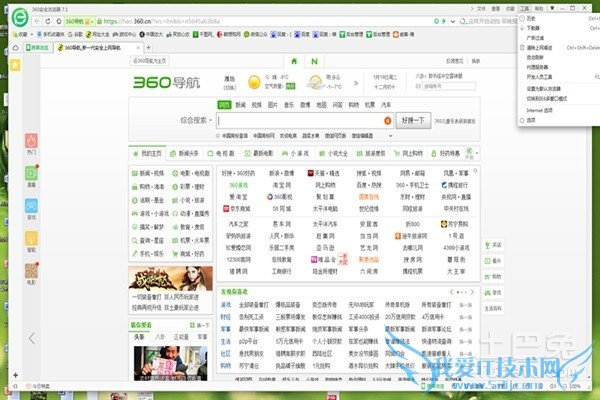
Task: Click the green home icon on page header
Action: pyautogui.click(x=294, y=61)
